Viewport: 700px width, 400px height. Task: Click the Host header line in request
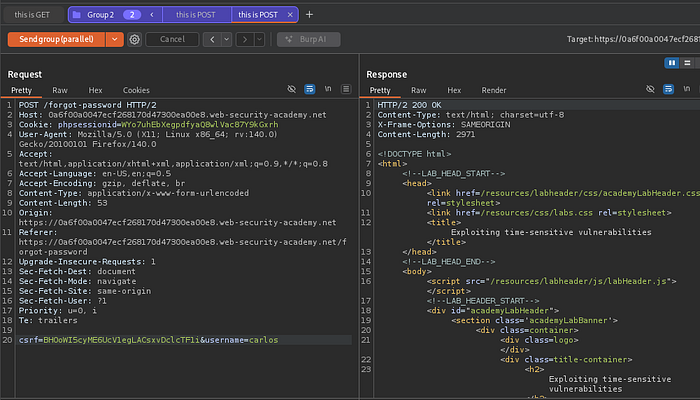tap(172, 115)
